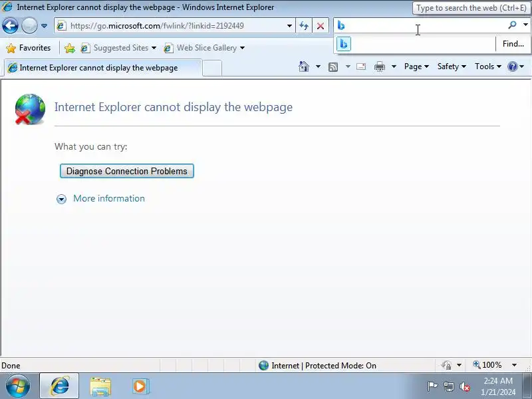Open the Page menu
The width and height of the screenshot is (532, 399).
(x=416, y=66)
